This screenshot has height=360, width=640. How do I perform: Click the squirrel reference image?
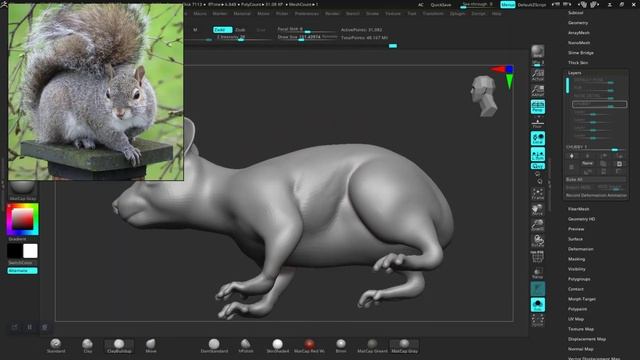[96, 92]
